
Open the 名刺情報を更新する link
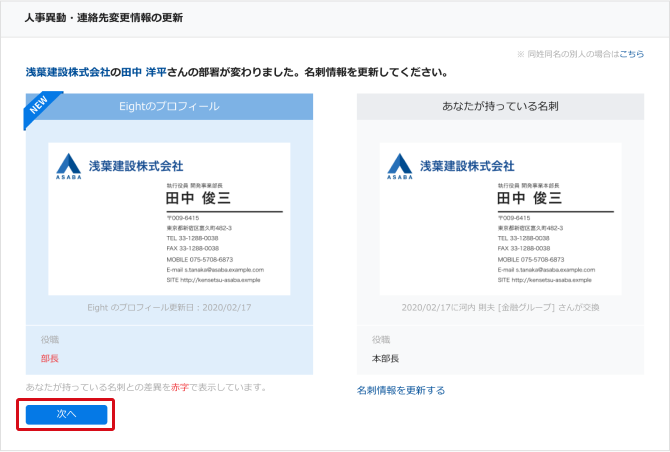click(401, 390)
